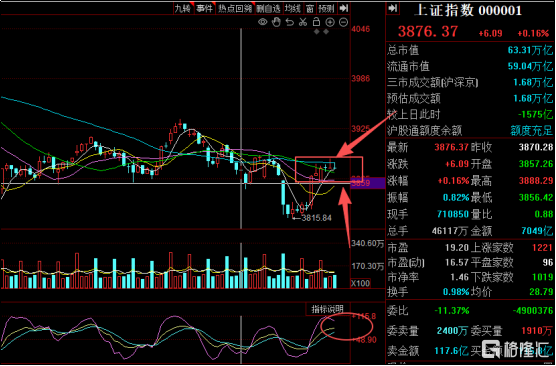Click the 预估成交额 row label
Image resolution: width=556 pixels, height=366 pixels.
point(413,99)
